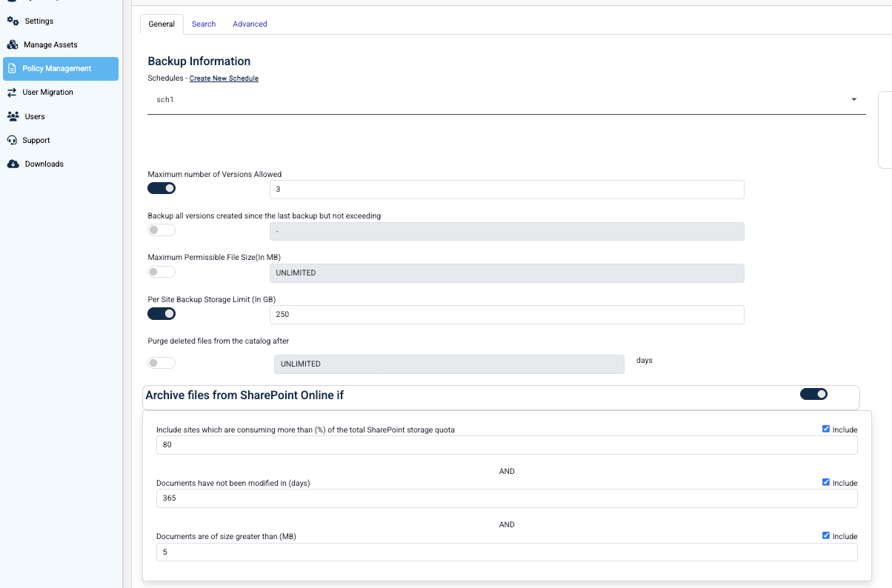The width and height of the screenshot is (892, 588).
Task: Select Policy Management menu item
Action: click(61, 68)
